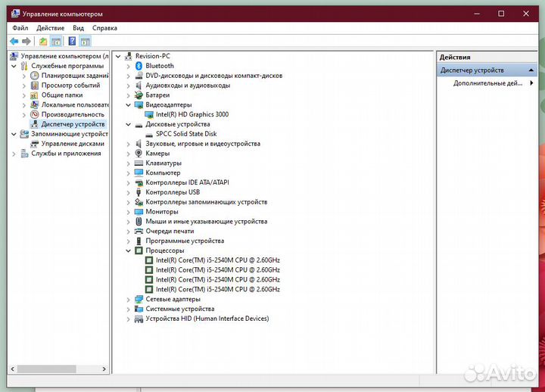The image size is (545, 392).
Task: Open the Справка menu
Action: coord(104,28)
